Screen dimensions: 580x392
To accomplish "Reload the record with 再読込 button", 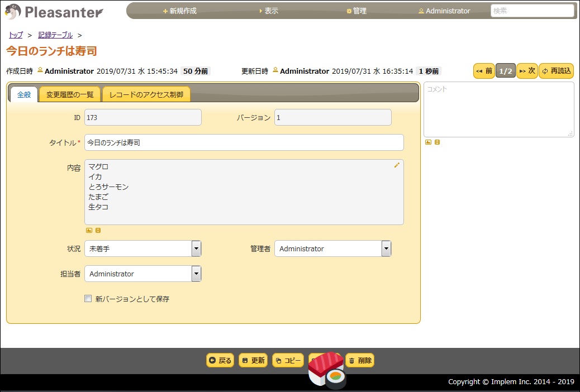I will [557, 71].
